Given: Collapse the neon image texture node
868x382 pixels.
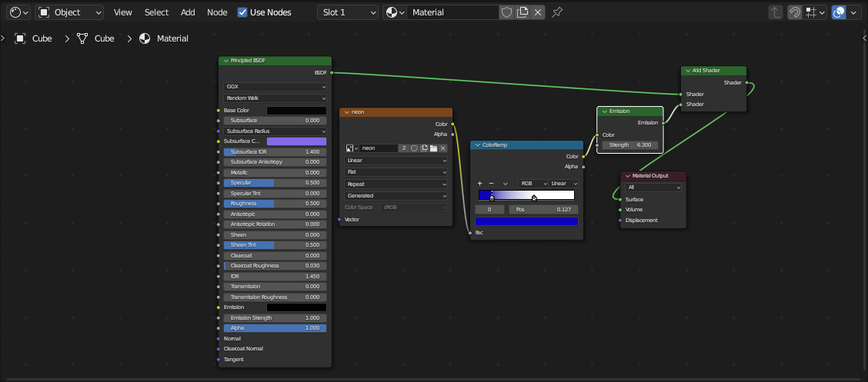Looking at the screenshot, I should (346, 112).
